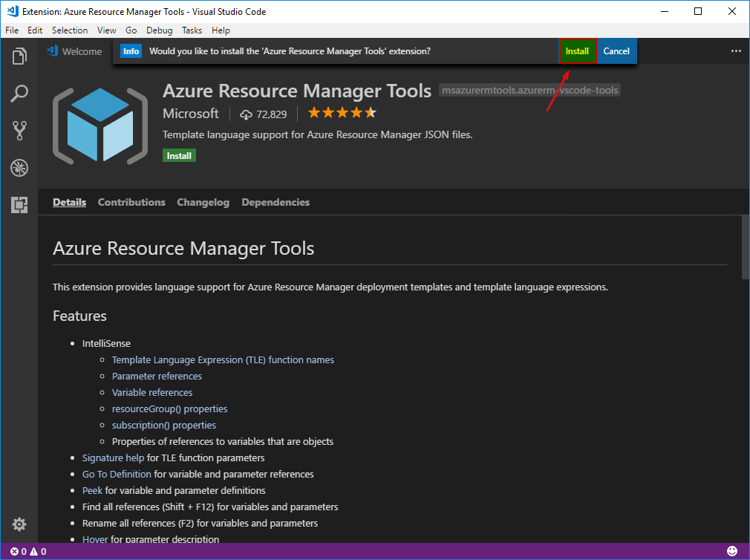Open the Go To Definition link

point(117,474)
